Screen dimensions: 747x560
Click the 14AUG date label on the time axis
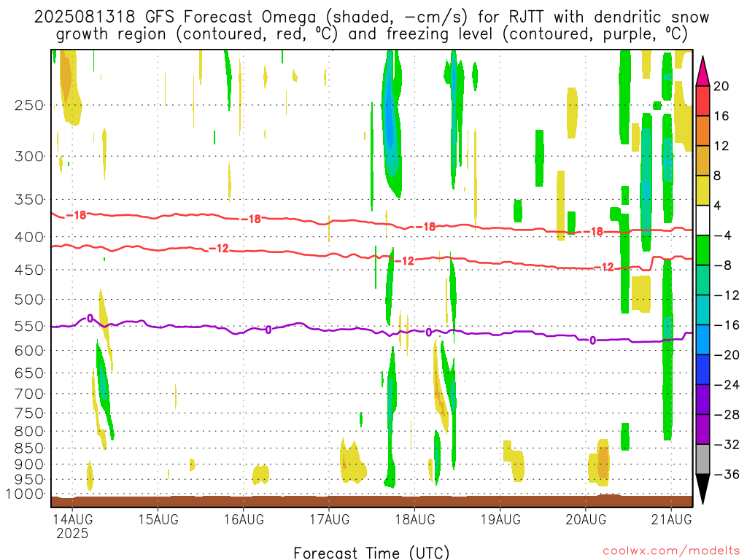[x=72, y=519]
